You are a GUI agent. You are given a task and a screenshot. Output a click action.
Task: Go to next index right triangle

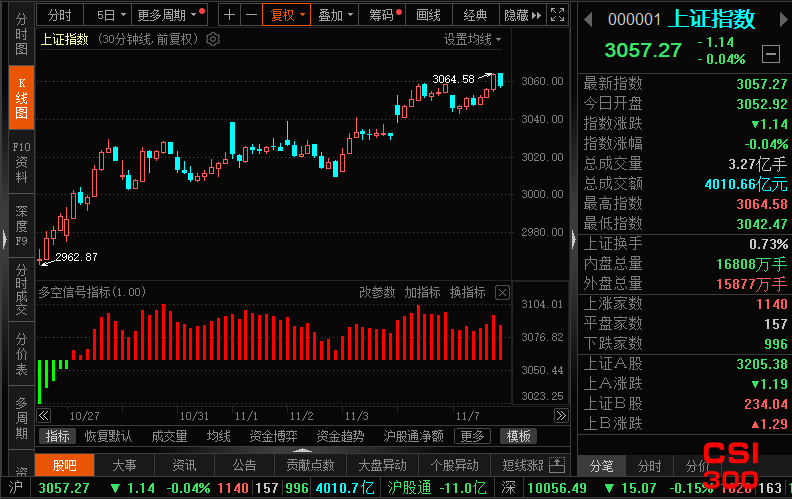[783, 20]
